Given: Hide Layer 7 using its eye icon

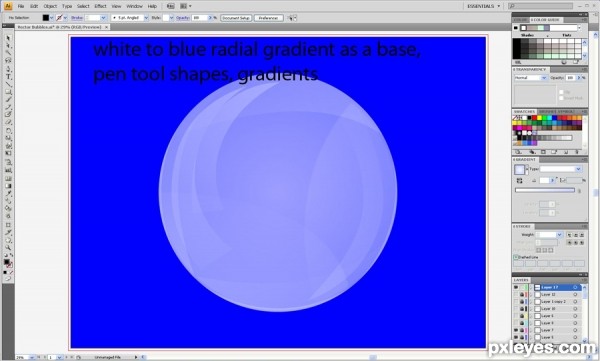Looking at the screenshot, I should pos(516,330).
